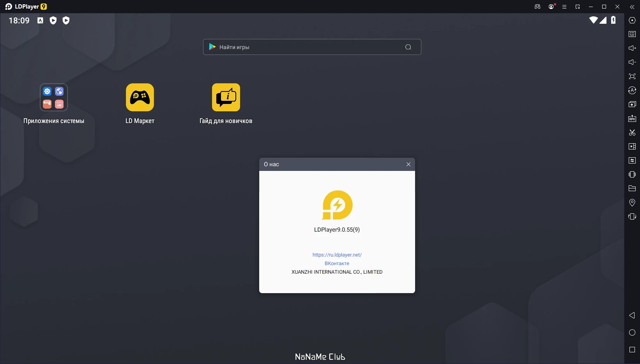640x364 pixels.
Task: Open the ВКонтакте link
Action: point(337,264)
